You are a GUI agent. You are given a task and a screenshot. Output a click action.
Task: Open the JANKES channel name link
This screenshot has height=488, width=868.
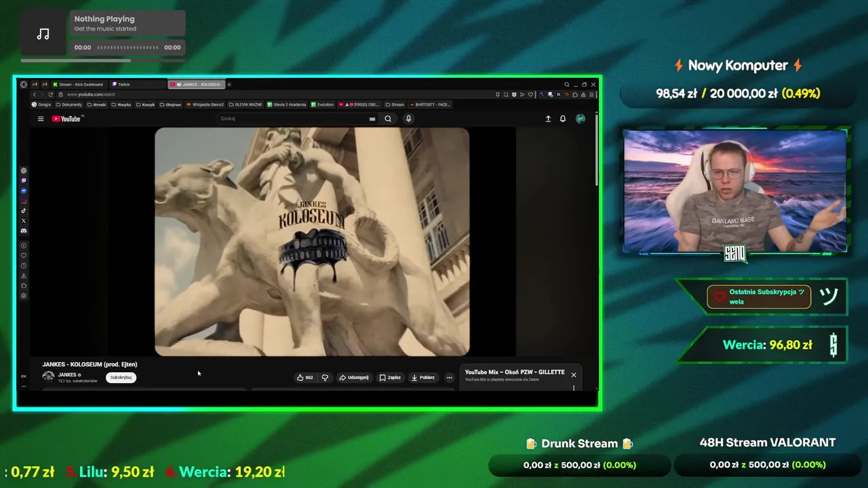67,375
